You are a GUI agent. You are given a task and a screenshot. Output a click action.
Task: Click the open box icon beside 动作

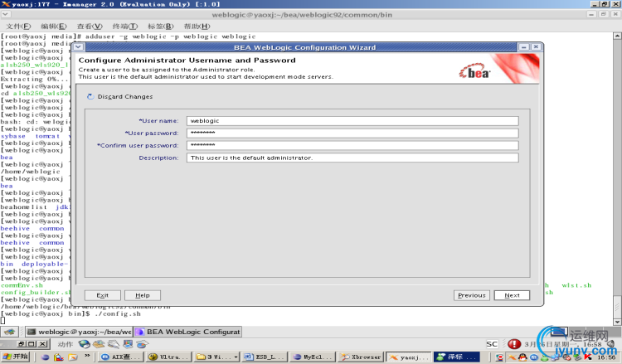click(x=99, y=344)
